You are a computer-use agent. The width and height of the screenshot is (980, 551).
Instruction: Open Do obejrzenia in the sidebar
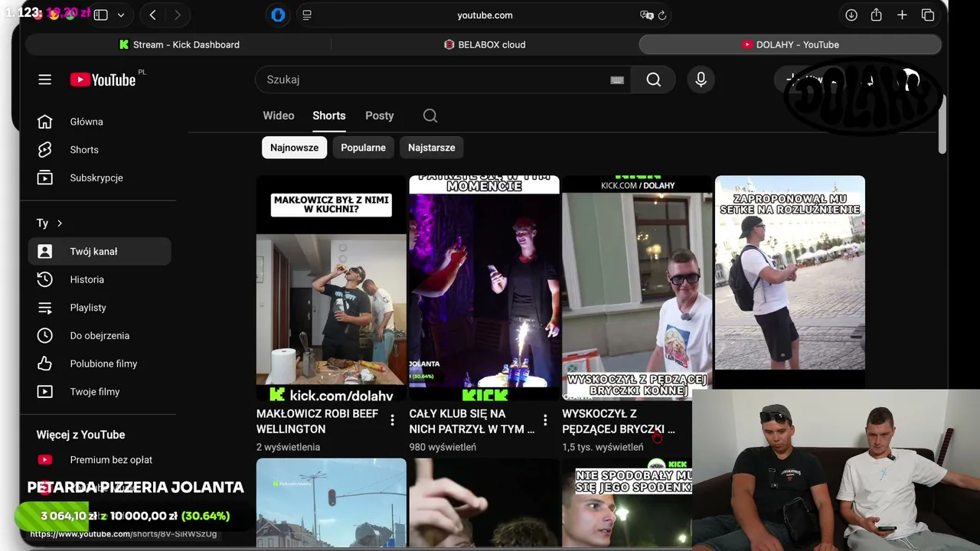click(100, 335)
